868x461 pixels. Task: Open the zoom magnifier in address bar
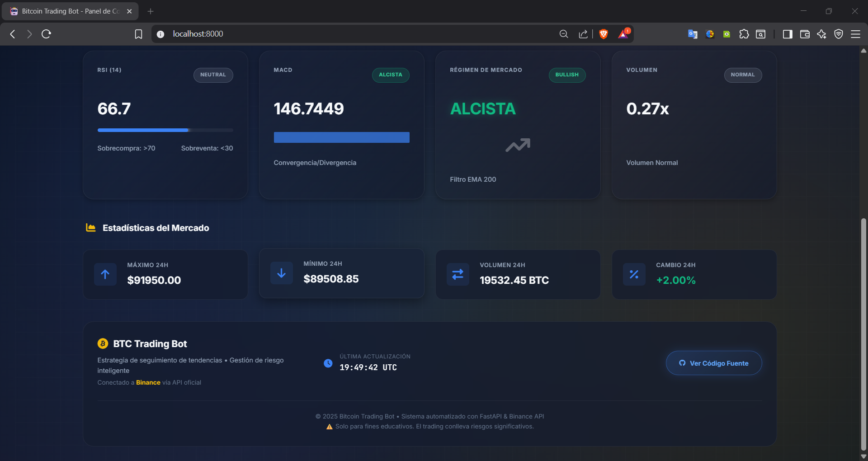point(563,34)
